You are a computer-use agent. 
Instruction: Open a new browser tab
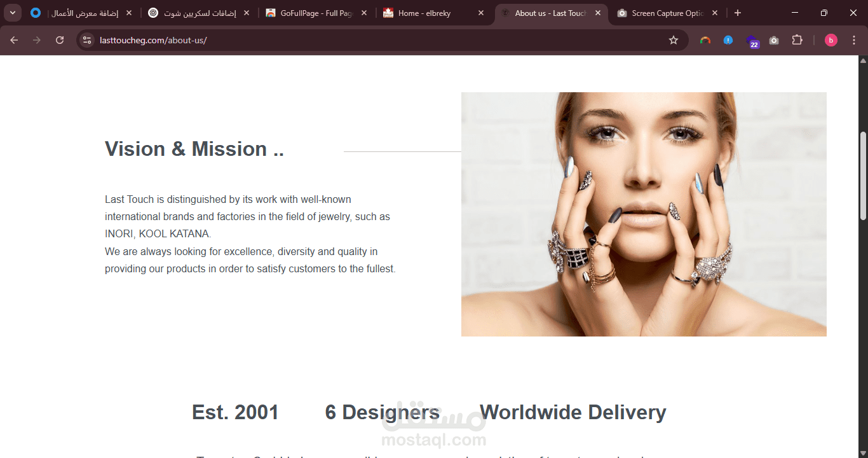pyautogui.click(x=737, y=13)
